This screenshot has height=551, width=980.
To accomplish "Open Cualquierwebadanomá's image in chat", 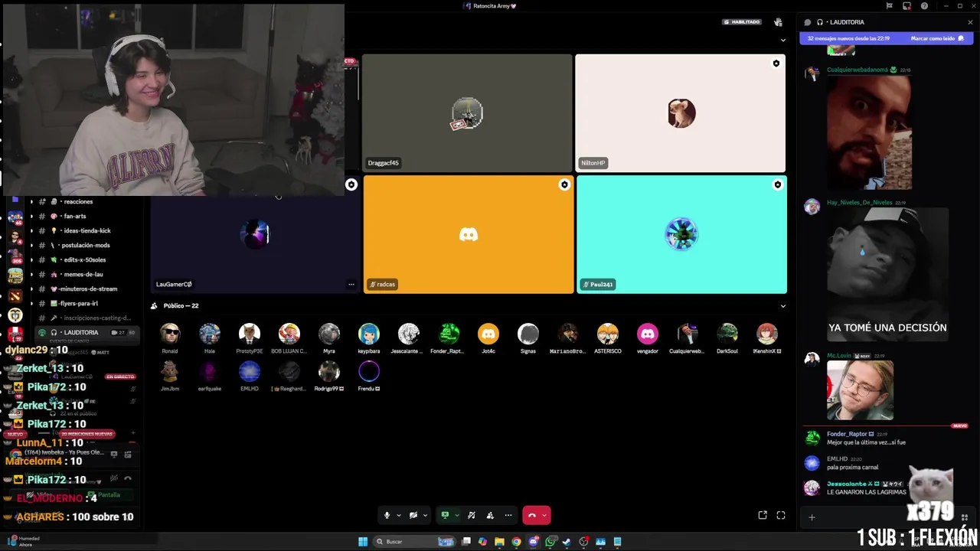I will coord(869,132).
